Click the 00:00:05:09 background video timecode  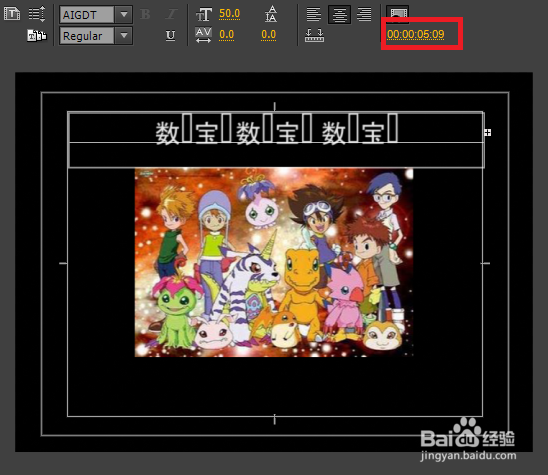(416, 34)
